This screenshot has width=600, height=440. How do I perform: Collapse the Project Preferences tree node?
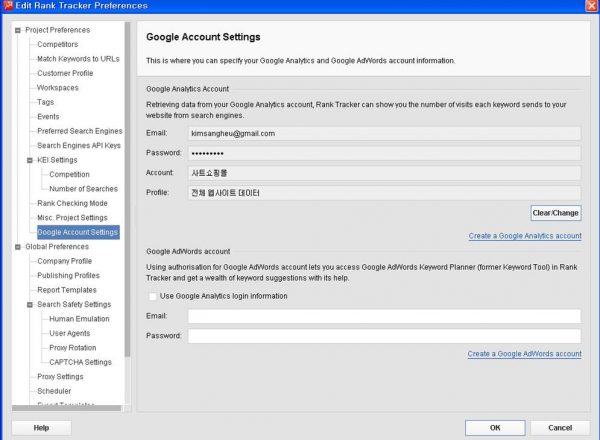18,30
